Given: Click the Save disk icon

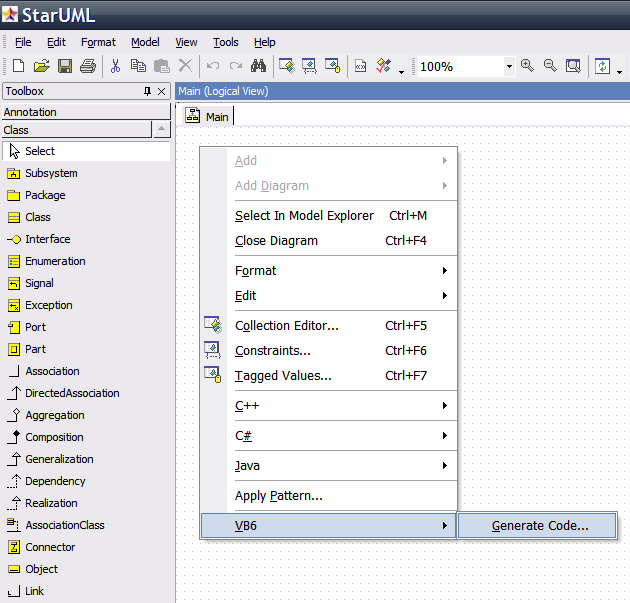Looking at the screenshot, I should [64, 66].
